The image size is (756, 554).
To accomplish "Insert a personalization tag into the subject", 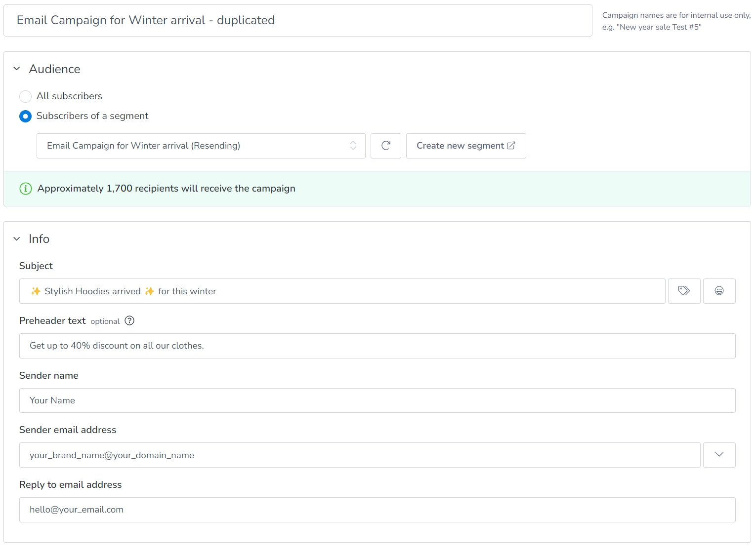I will (684, 291).
